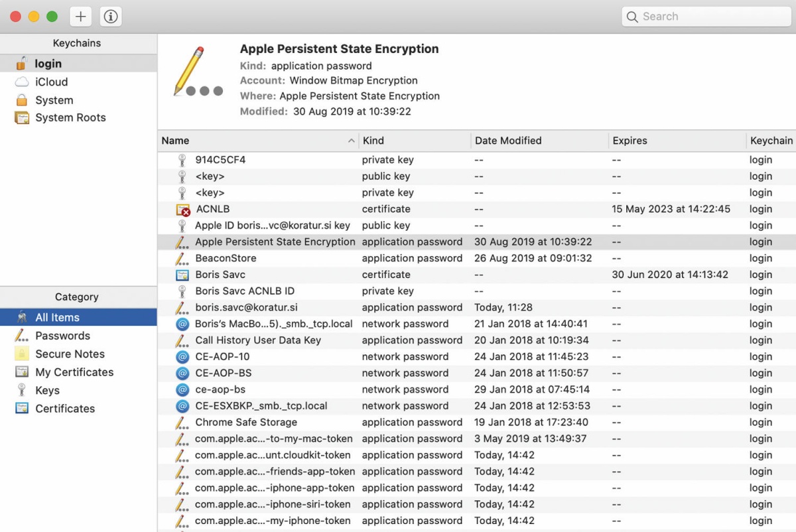This screenshot has width=796, height=532.
Task: Click the info button in the toolbar
Action: coord(111,17)
